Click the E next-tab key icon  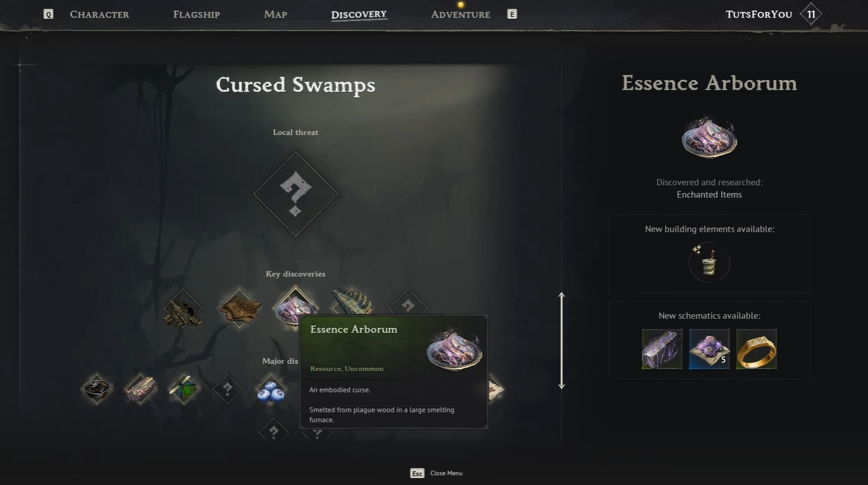click(x=512, y=14)
